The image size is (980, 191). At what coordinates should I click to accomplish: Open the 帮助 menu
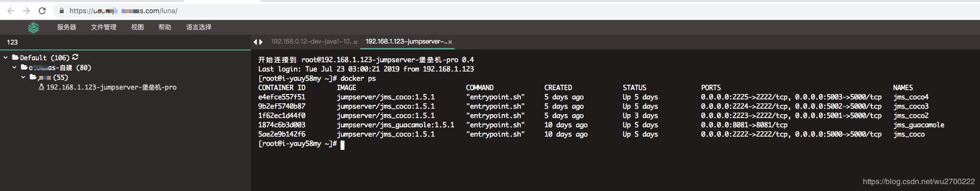click(x=165, y=27)
